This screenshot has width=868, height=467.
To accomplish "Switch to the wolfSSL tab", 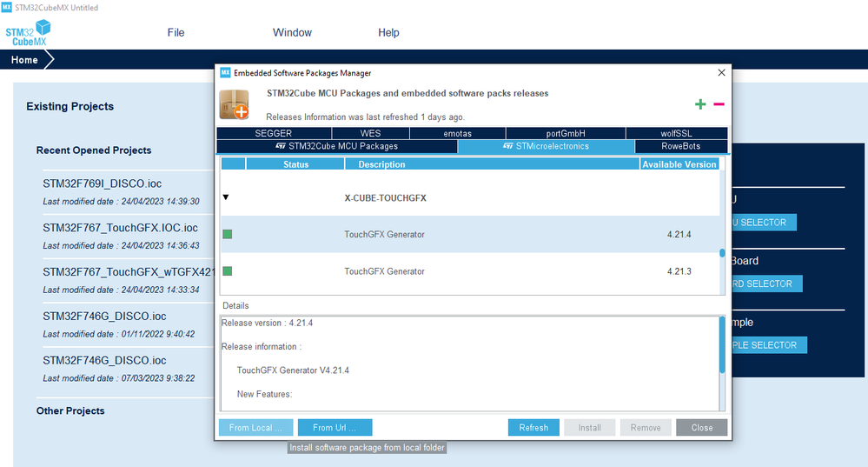I will click(x=677, y=134).
